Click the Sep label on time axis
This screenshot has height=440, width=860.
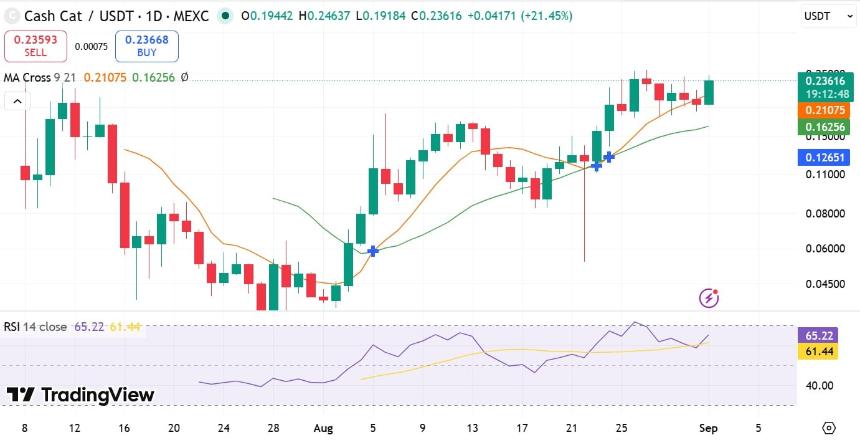(x=709, y=428)
